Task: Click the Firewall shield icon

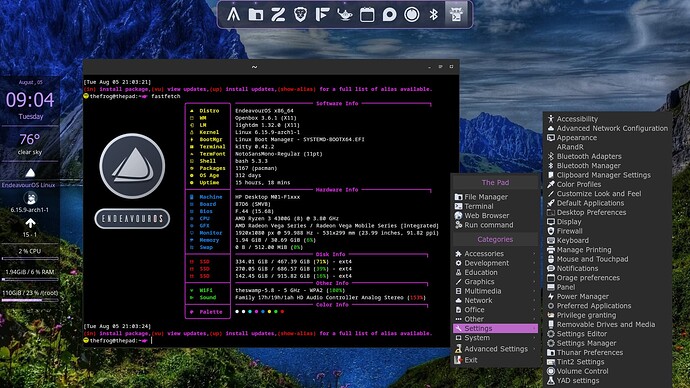Action: (551, 231)
